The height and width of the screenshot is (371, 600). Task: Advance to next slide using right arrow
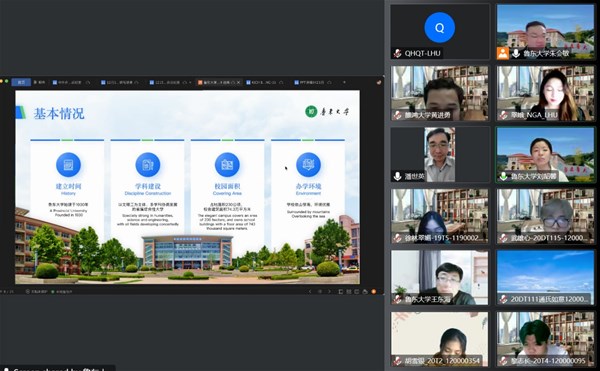(x=329, y=291)
